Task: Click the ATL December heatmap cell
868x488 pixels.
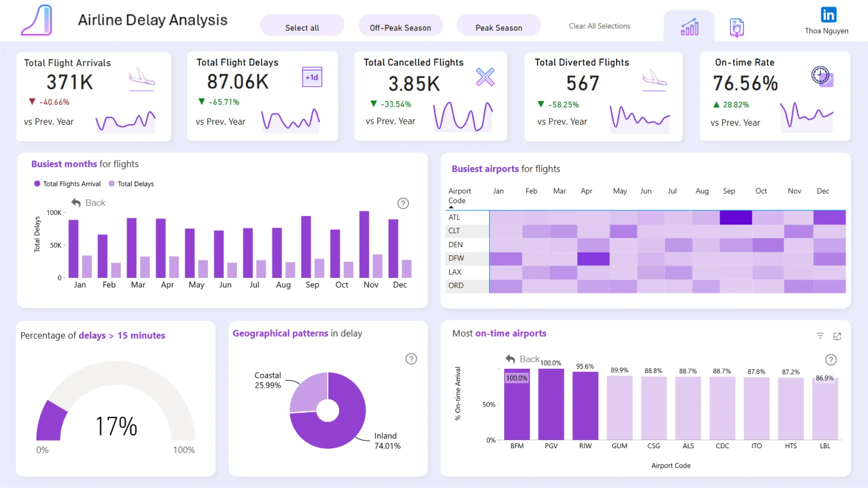Action: 829,217
